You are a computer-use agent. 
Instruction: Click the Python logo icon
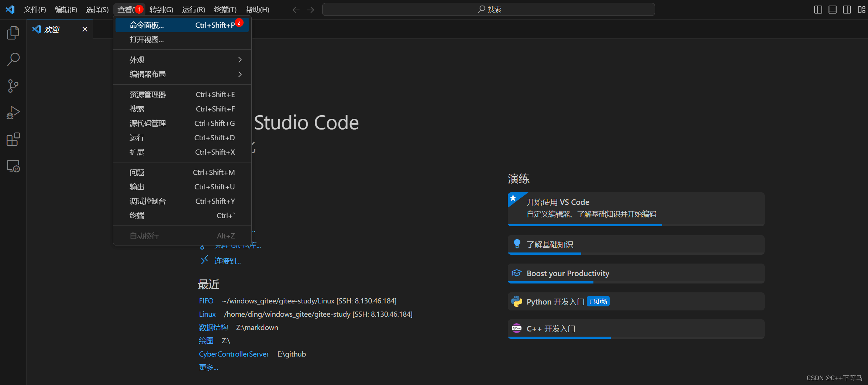pyautogui.click(x=517, y=301)
